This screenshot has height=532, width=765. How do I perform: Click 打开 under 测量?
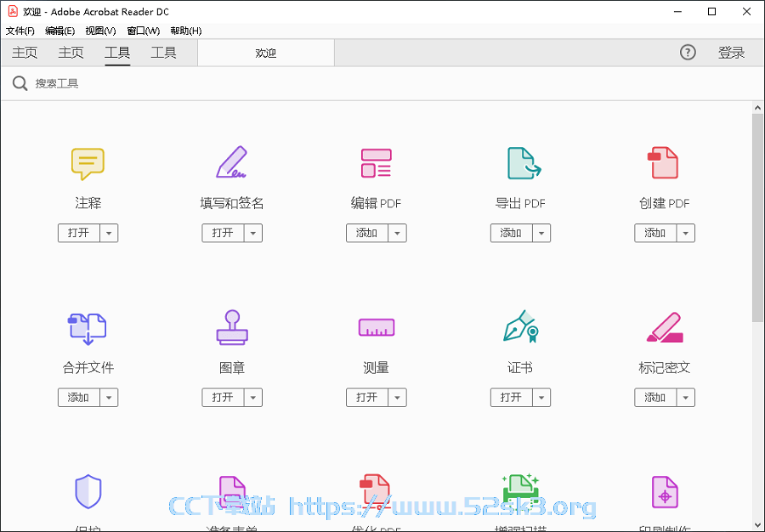[x=367, y=398]
